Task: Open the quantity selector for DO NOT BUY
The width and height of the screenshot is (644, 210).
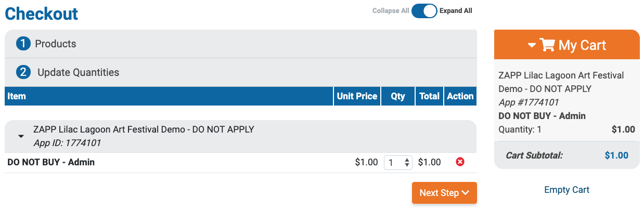Action: click(398, 163)
